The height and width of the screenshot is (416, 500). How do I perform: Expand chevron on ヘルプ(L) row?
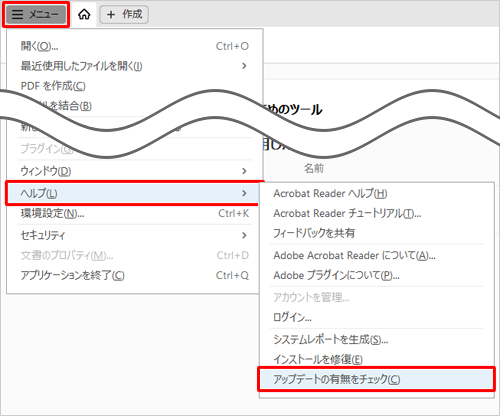click(244, 193)
